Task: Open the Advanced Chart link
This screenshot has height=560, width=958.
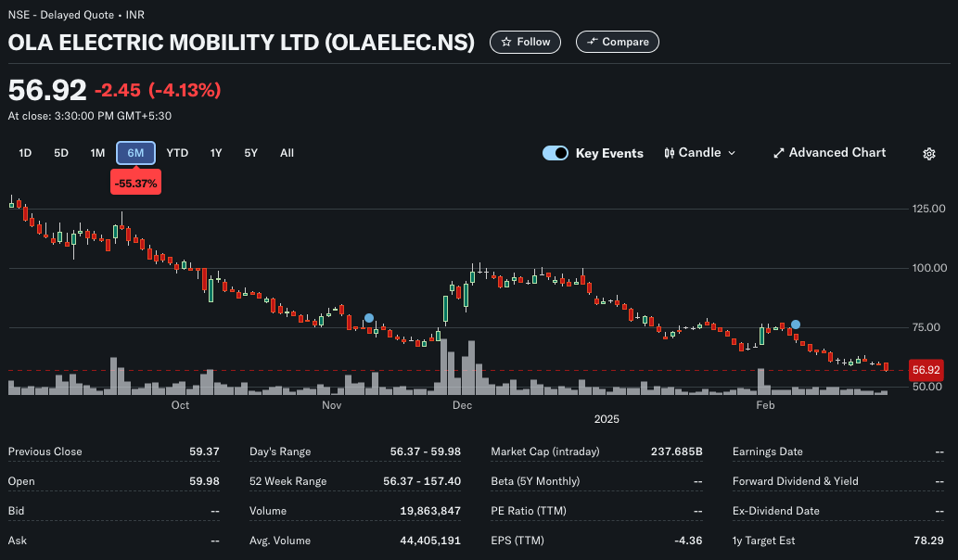Action: point(830,153)
